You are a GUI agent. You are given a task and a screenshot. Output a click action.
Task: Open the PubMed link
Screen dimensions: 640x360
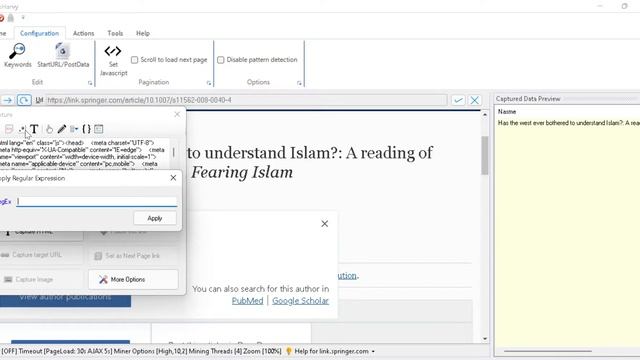pyautogui.click(x=247, y=301)
